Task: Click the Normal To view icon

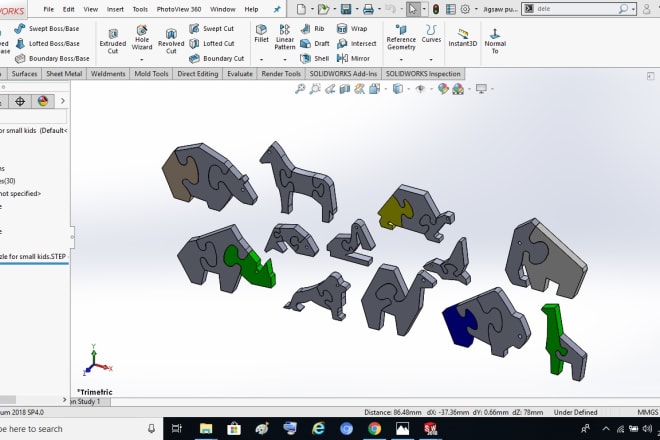Action: (x=495, y=36)
